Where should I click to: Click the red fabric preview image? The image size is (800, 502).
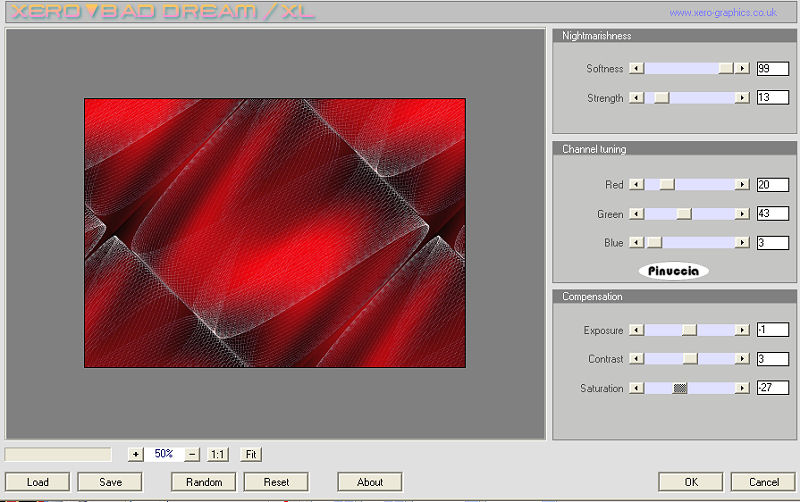pyautogui.click(x=275, y=233)
